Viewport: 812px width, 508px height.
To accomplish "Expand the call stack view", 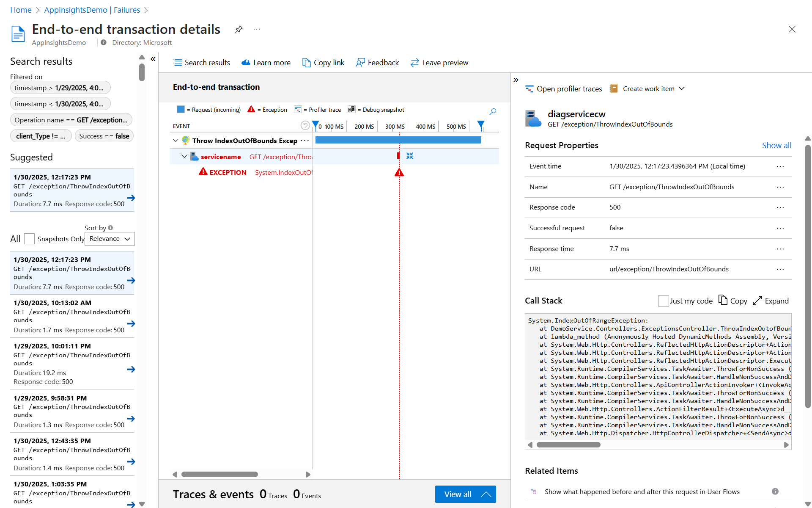I will (771, 301).
